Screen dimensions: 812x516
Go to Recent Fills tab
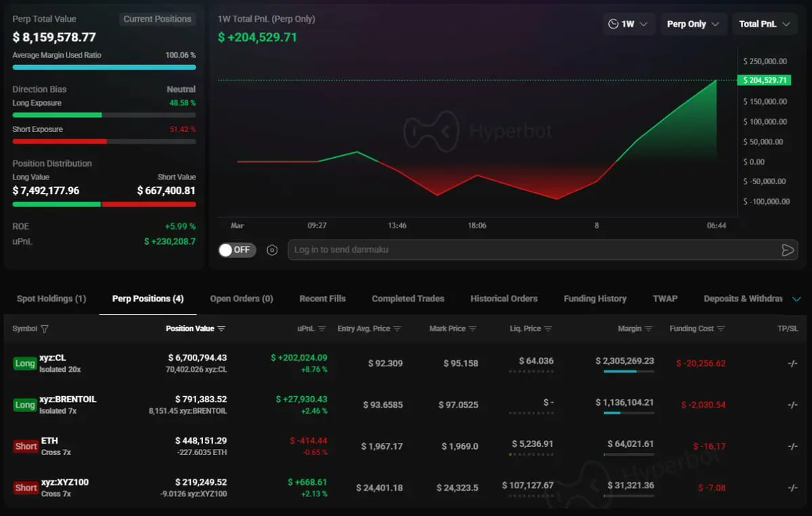(323, 299)
